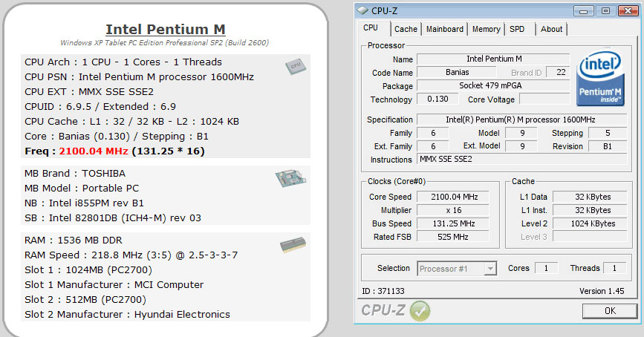Click the Slot 1 : 1024MB (PC2700) line
The image size is (644, 337).
click(88, 269)
